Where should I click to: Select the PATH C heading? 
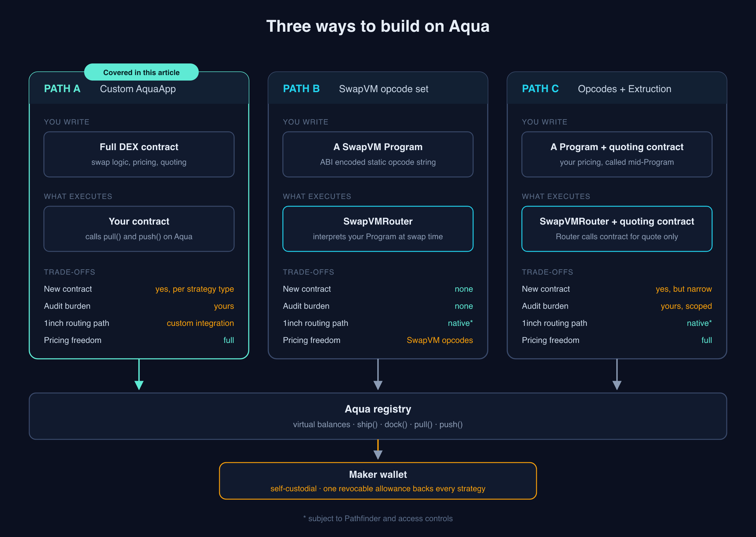coord(540,88)
